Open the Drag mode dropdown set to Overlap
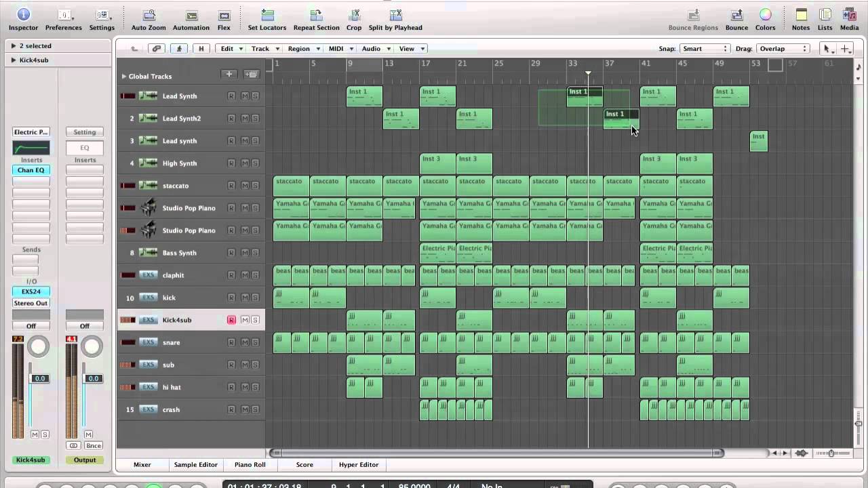This screenshot has height=488, width=868. 783,49
